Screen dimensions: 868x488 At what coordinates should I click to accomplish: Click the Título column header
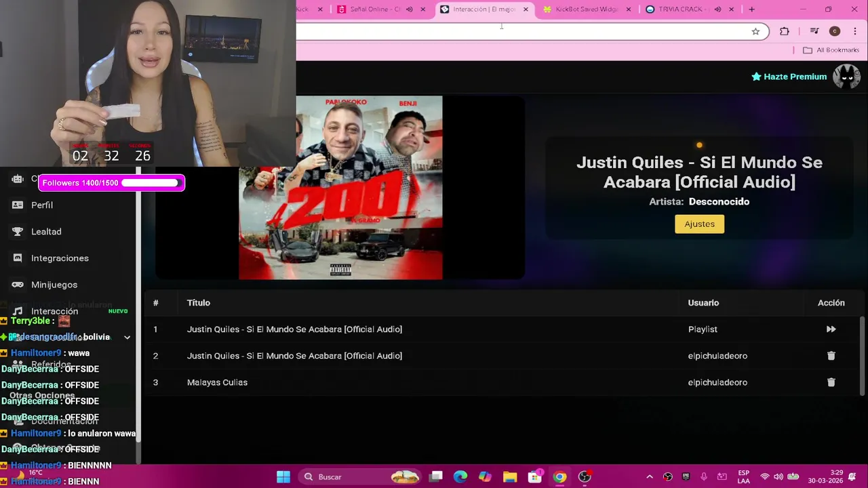click(199, 303)
